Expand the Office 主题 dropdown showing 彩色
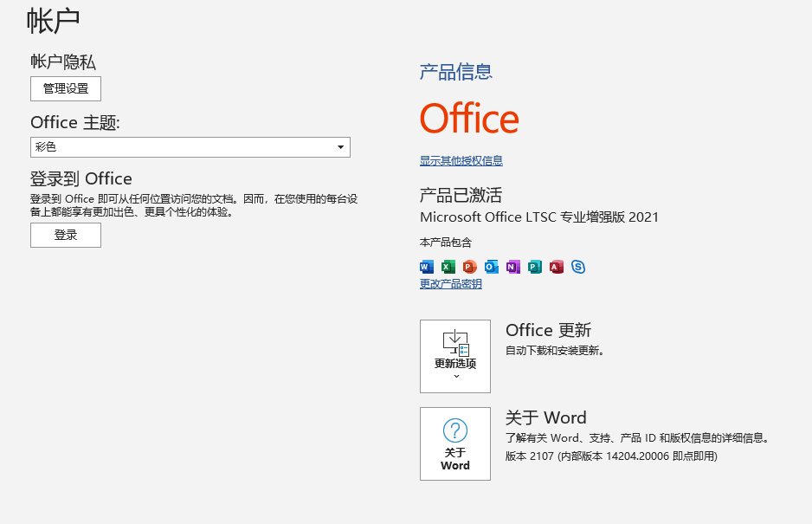Viewport: 812px width, 524px height. coord(190,147)
